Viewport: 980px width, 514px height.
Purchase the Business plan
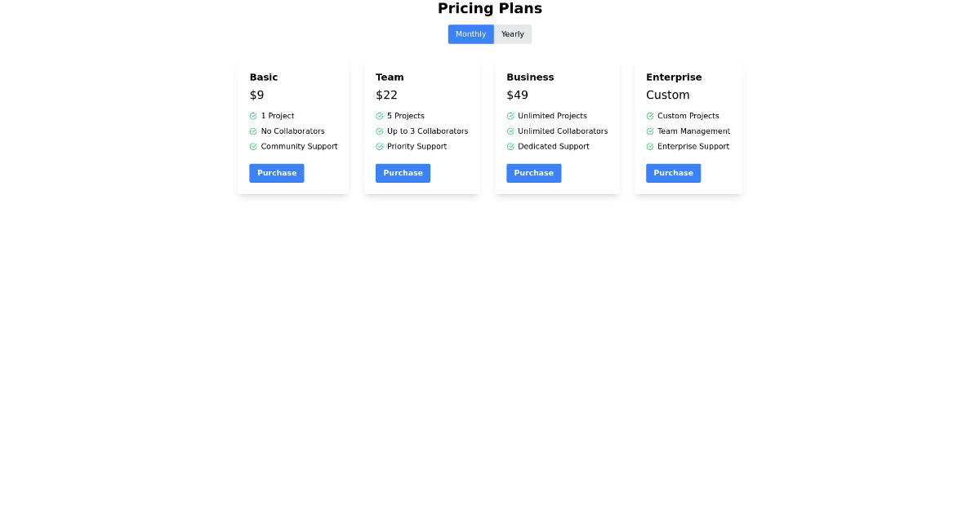click(x=533, y=173)
